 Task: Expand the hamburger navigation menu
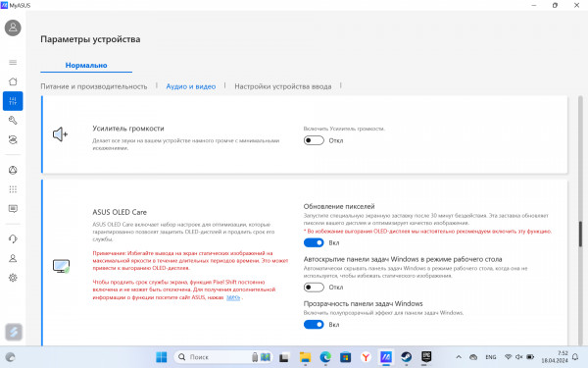[x=13, y=63]
